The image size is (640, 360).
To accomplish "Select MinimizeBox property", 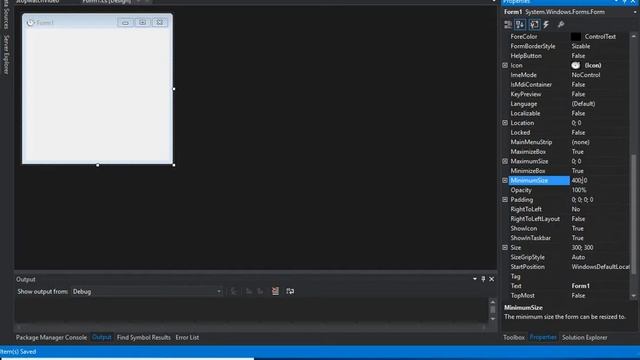I will pyautogui.click(x=528, y=171).
